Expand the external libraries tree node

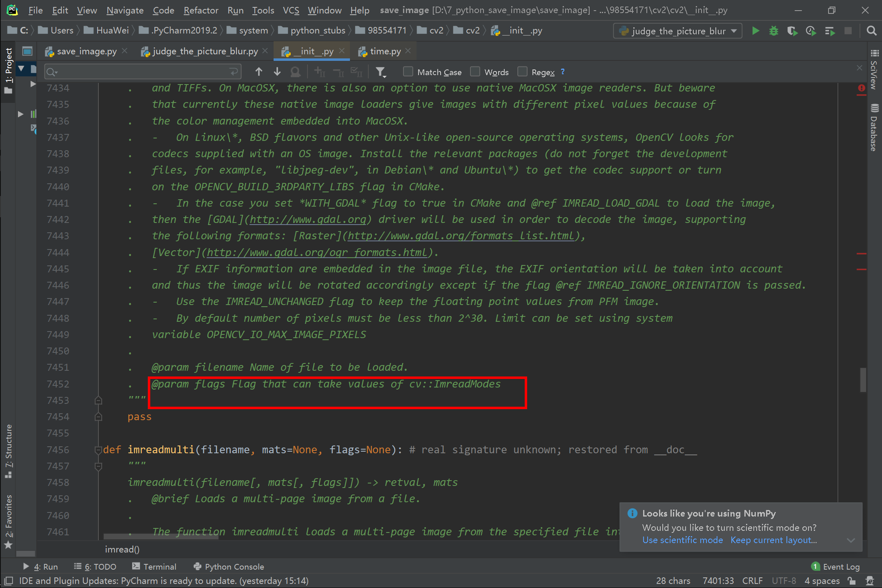[x=20, y=114]
